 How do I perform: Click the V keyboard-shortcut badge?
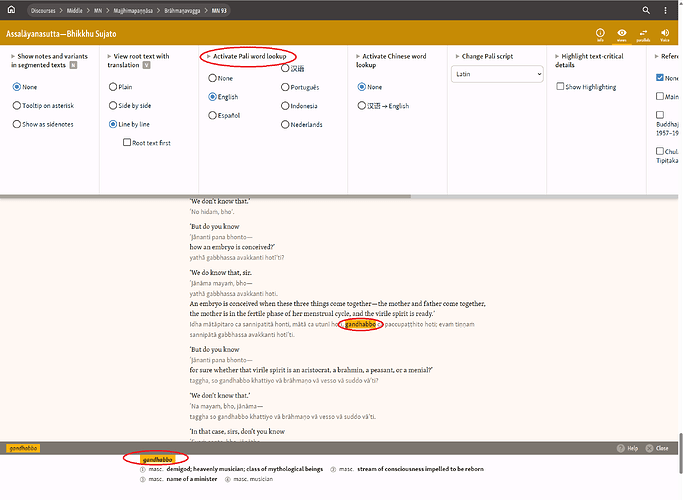(x=146, y=65)
